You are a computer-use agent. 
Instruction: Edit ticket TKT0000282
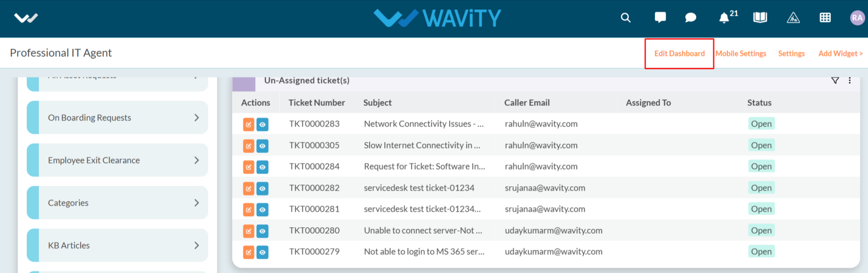coord(249,188)
